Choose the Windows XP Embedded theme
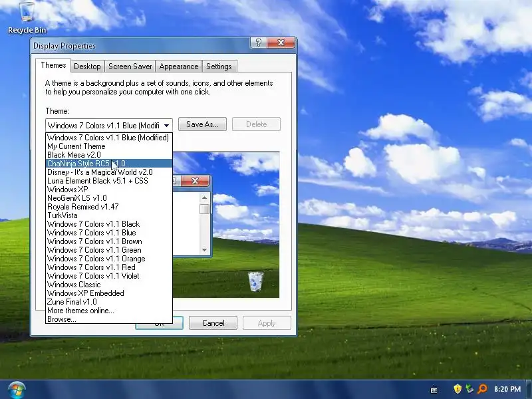Screen dimensions: 532x399 (109, 293)
